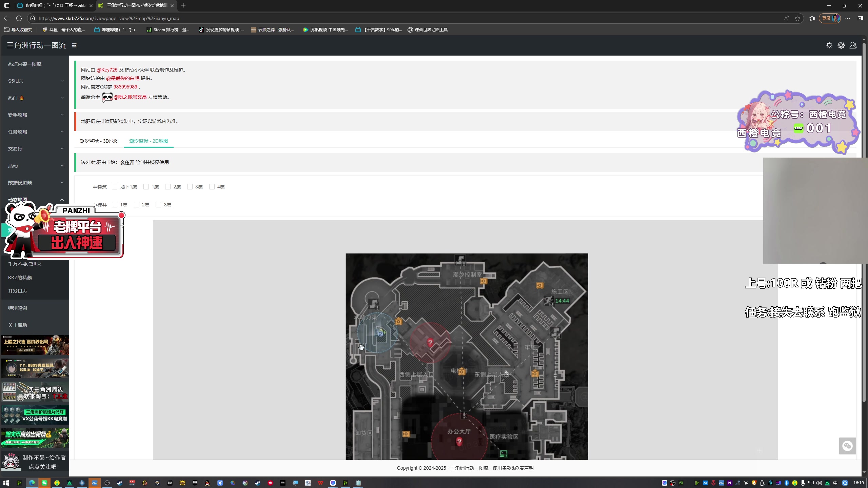Click the safe marker near 潮汐控制室
868x488 pixels.
[484, 281]
